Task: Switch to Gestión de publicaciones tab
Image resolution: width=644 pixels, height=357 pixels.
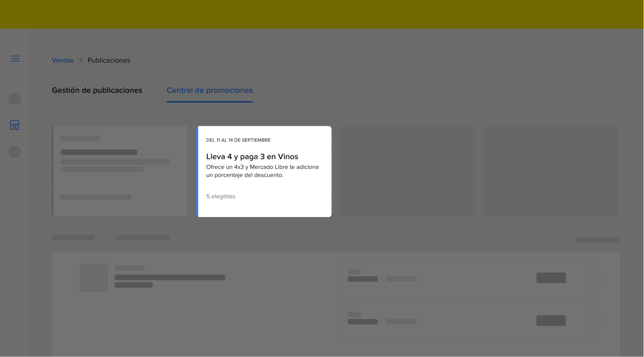Action: [x=97, y=91]
